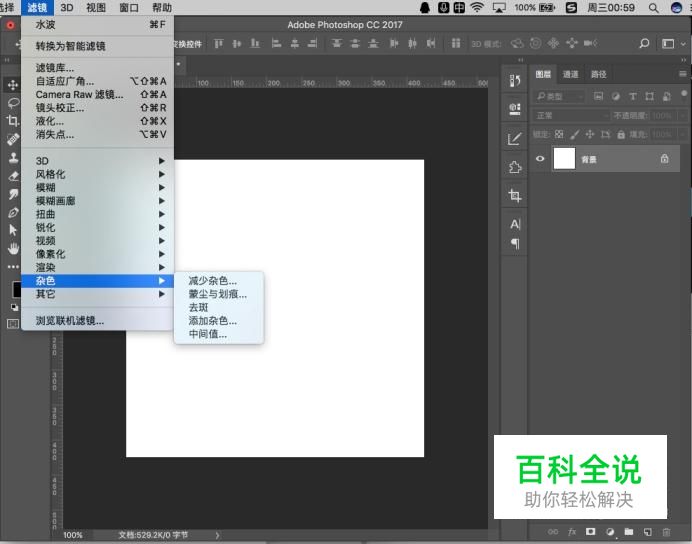Click 转换为智能滤镜 menu entry
The image size is (692, 544).
98,46
